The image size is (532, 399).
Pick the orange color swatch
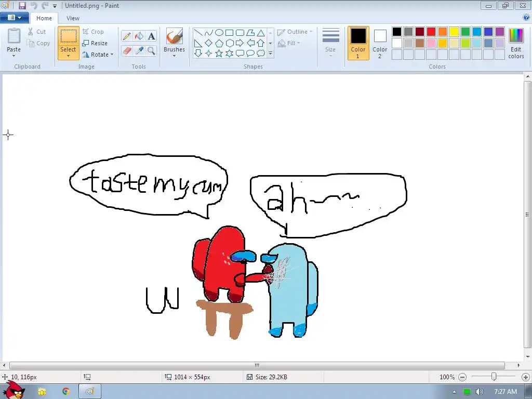[x=443, y=32]
